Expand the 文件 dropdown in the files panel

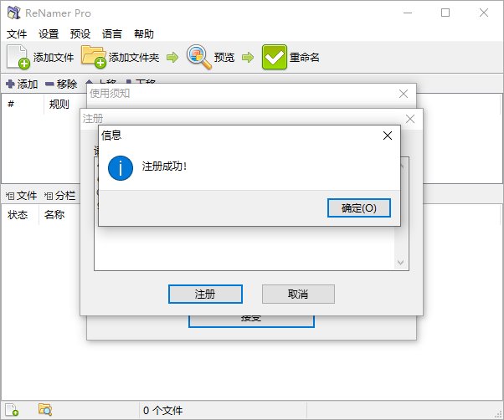click(x=22, y=195)
